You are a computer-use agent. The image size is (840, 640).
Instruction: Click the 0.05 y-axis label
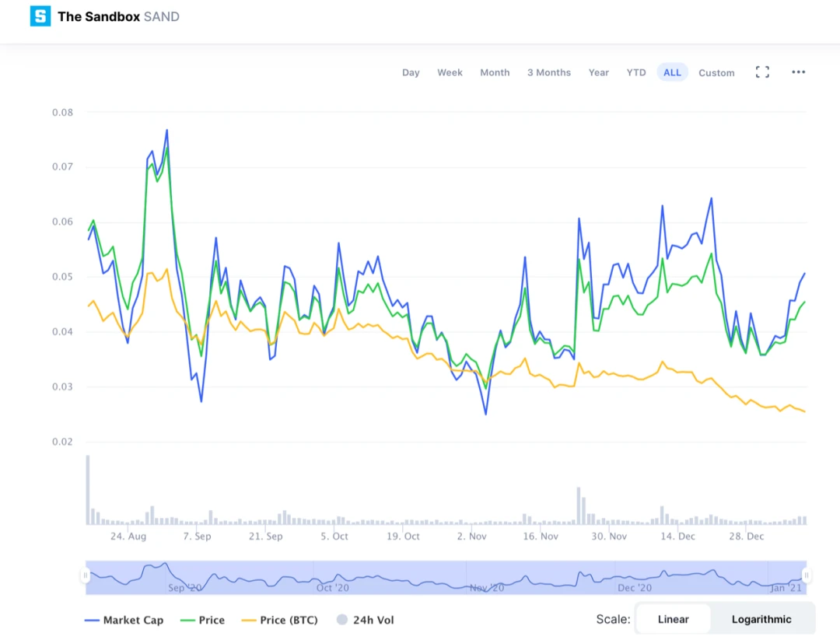pyautogui.click(x=63, y=277)
